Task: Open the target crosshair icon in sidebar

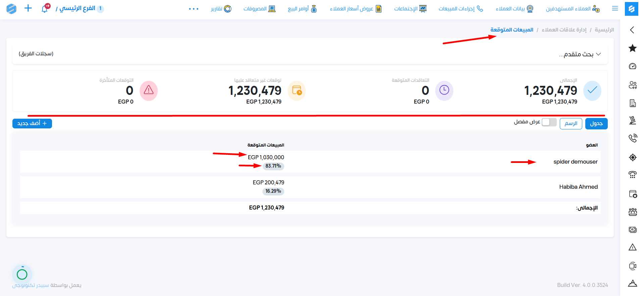Action: (x=633, y=157)
